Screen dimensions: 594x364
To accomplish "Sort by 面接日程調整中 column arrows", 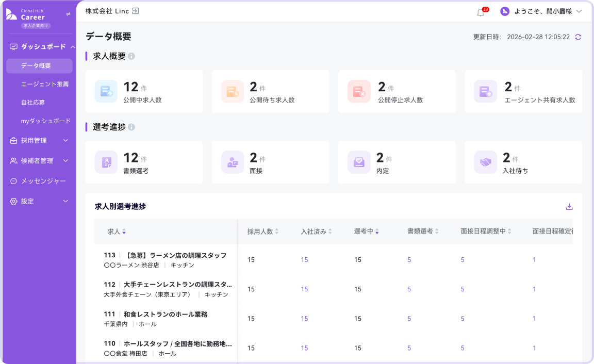I will pyautogui.click(x=509, y=231).
